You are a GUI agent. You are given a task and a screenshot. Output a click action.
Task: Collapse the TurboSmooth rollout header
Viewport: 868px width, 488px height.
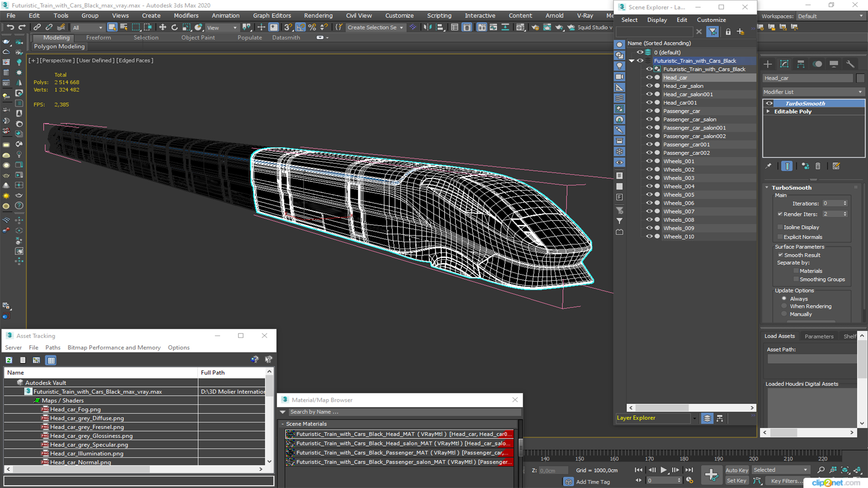(x=792, y=188)
